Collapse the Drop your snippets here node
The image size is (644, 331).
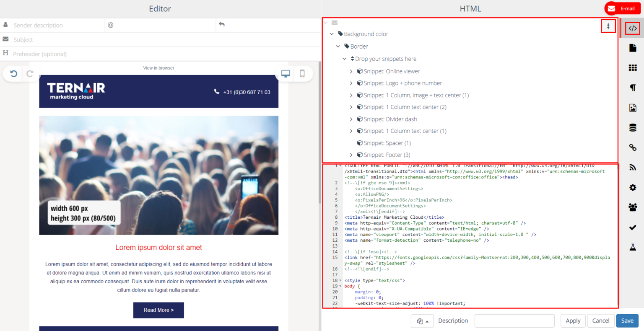pyautogui.click(x=345, y=59)
